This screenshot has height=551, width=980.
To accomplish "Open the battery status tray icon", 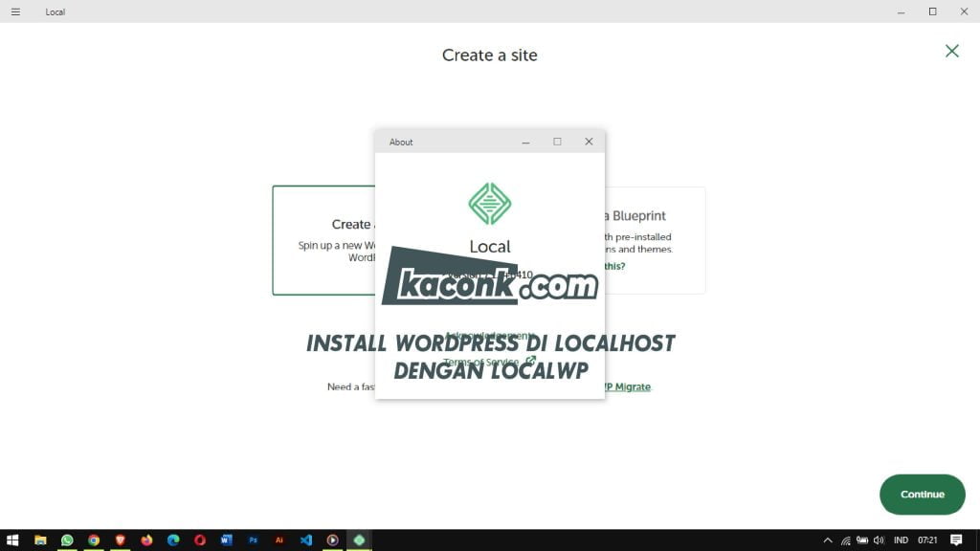I will tap(862, 540).
